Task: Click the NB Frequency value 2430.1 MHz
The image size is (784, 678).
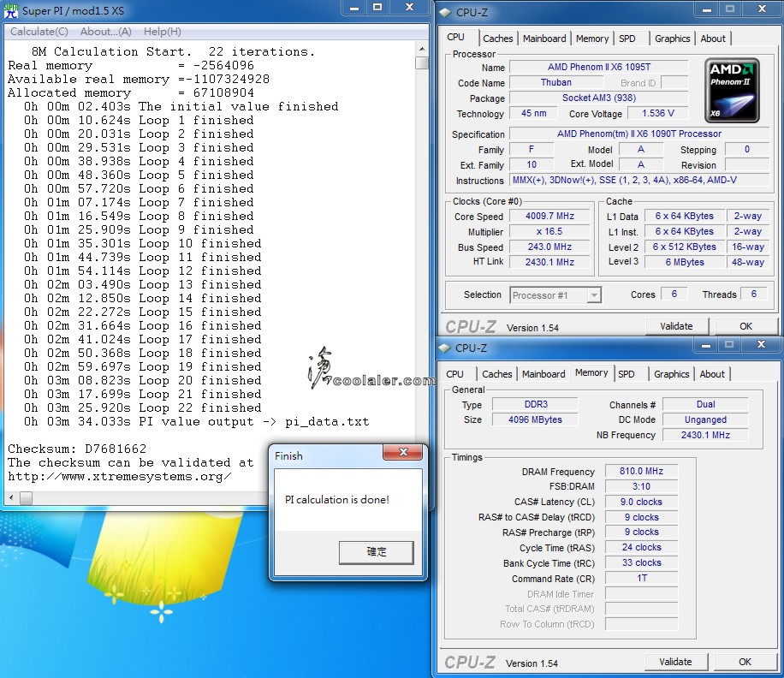Action: point(705,435)
